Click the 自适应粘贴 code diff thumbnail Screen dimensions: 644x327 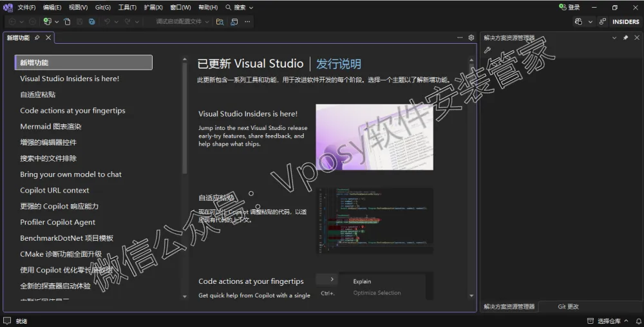point(375,221)
